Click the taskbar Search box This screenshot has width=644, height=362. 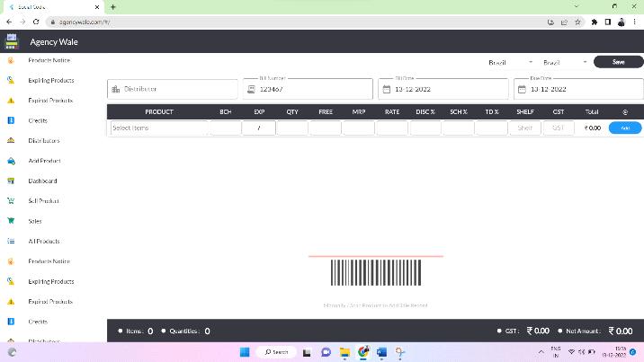coord(276,352)
